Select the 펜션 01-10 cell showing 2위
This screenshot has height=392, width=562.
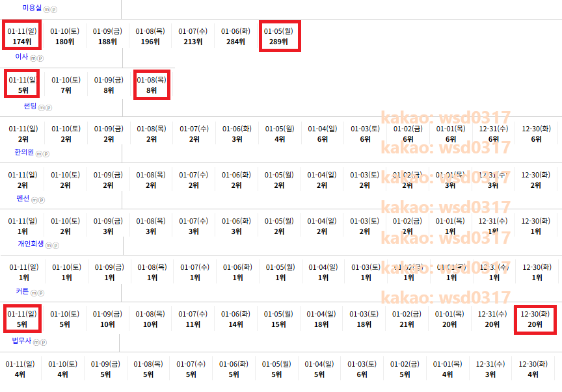click(66, 226)
